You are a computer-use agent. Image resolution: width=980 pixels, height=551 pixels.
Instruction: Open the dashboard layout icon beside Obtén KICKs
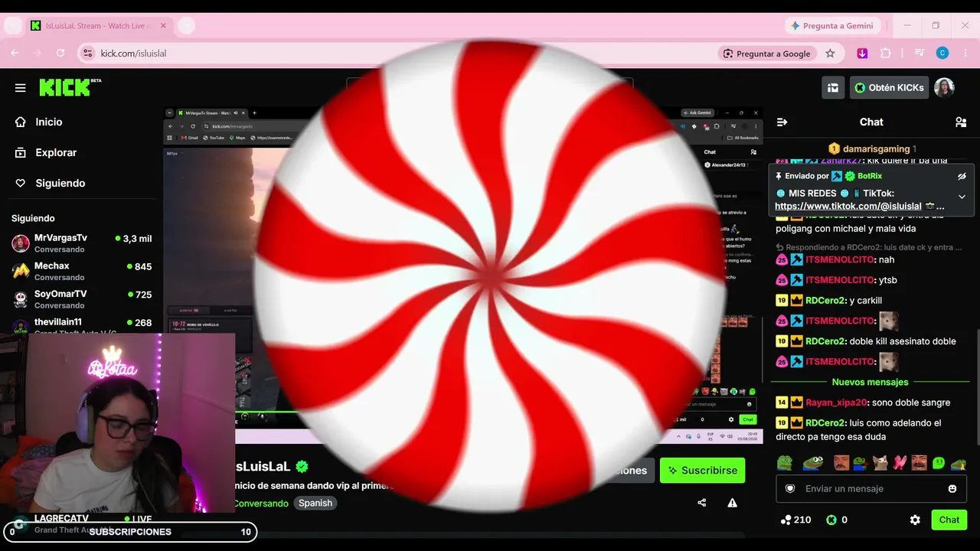(x=833, y=88)
